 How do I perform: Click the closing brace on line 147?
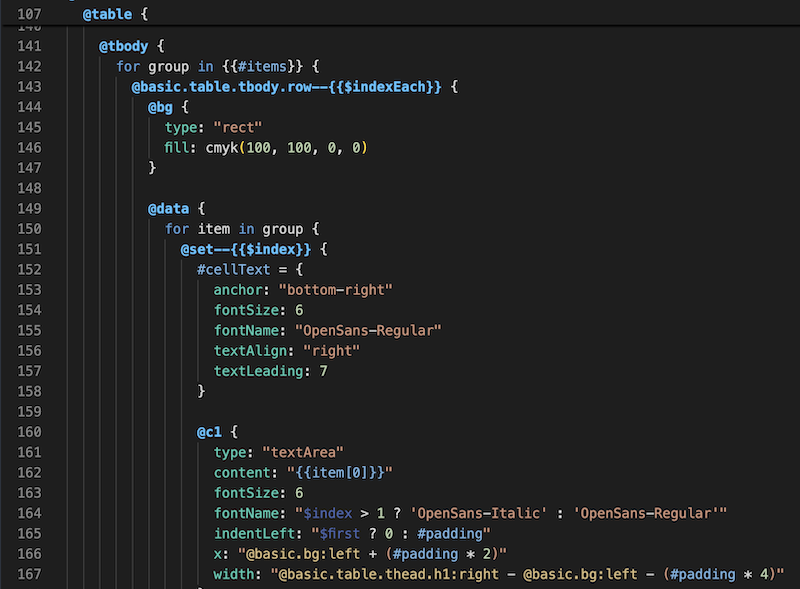(152, 168)
